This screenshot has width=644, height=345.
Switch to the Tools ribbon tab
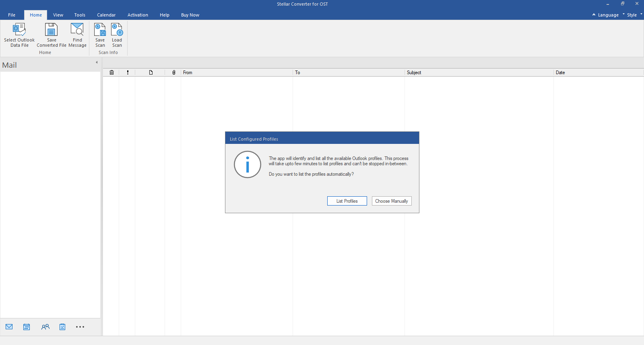coord(80,15)
